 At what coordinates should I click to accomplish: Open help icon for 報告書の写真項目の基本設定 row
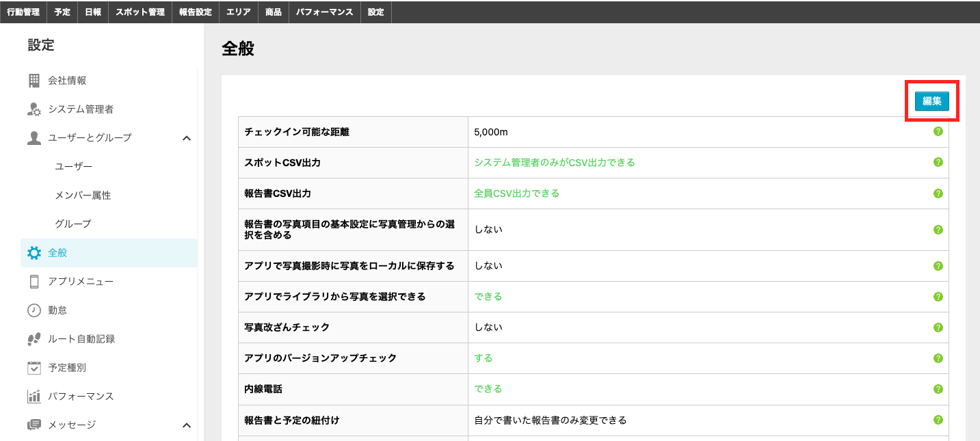(938, 230)
